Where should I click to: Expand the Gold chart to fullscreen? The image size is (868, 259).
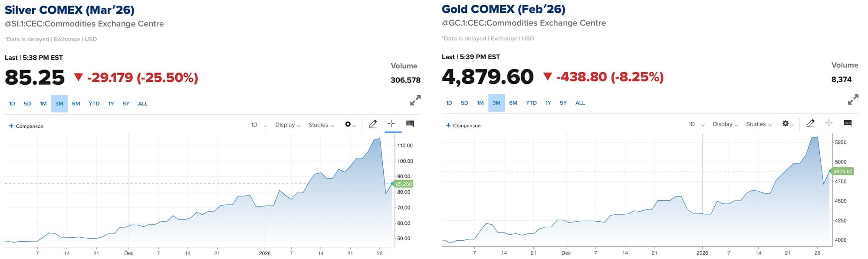[853, 100]
